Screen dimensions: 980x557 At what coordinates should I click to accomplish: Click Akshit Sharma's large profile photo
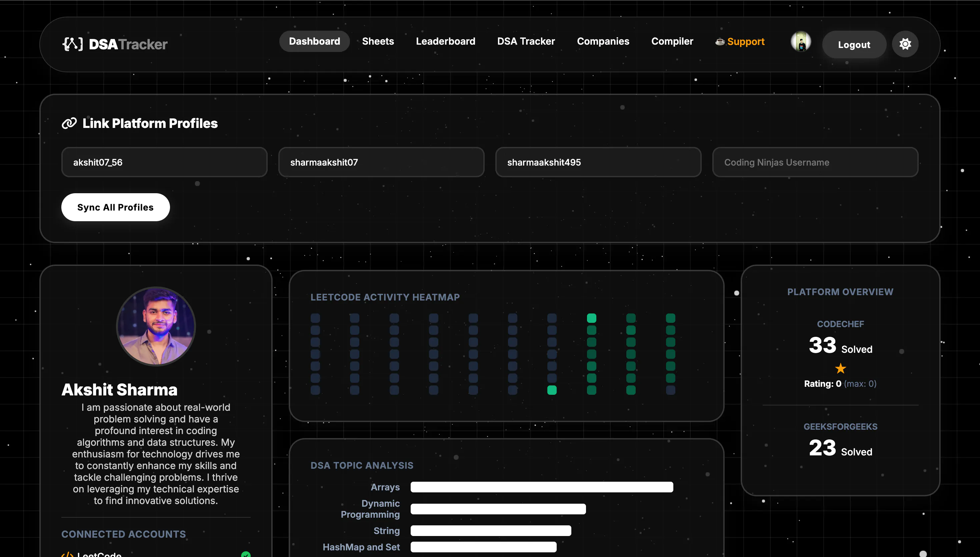click(x=156, y=326)
